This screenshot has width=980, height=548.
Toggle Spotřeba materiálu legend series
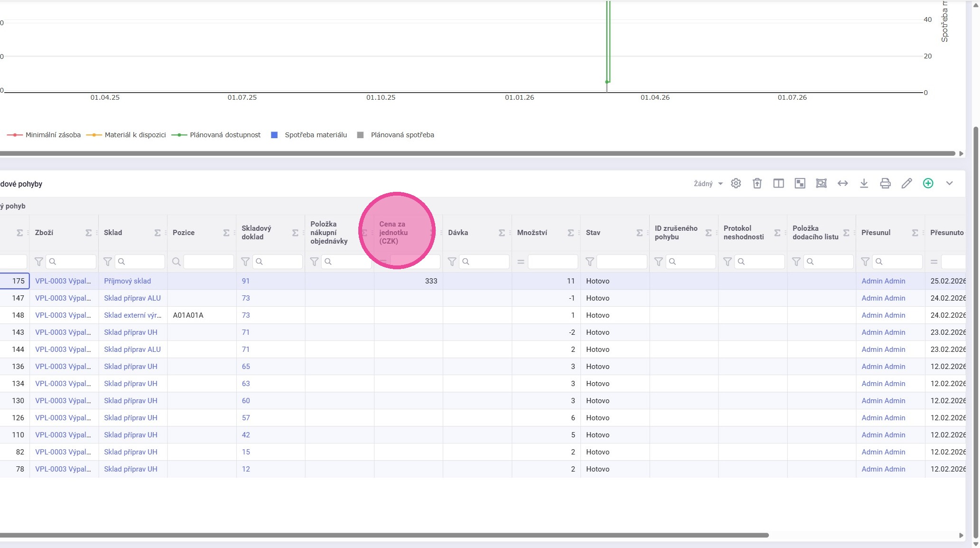click(316, 135)
